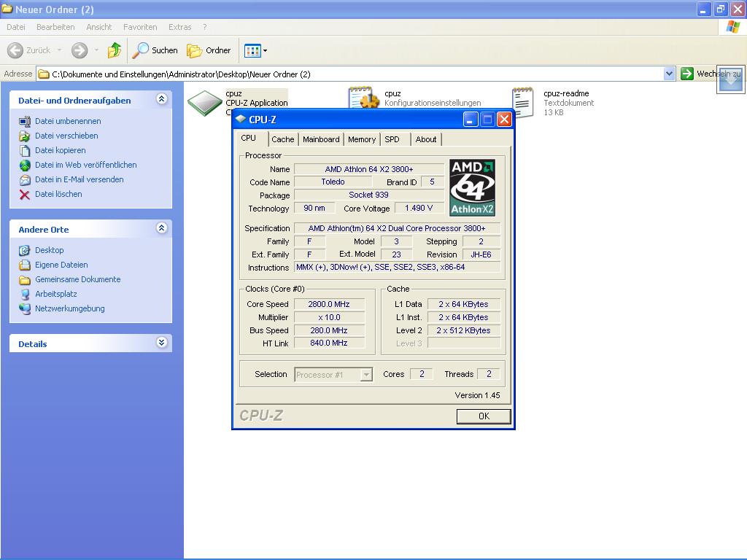Click the e-mail envelope icon
This screenshot has width=747, height=560.
[x=25, y=180]
